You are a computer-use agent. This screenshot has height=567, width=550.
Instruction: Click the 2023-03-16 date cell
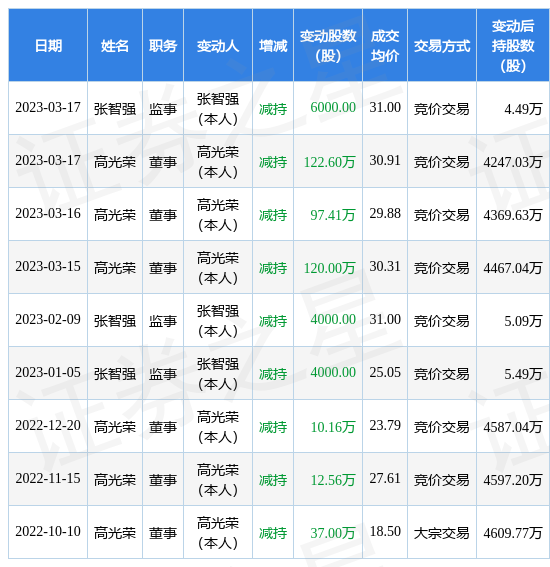(48, 213)
